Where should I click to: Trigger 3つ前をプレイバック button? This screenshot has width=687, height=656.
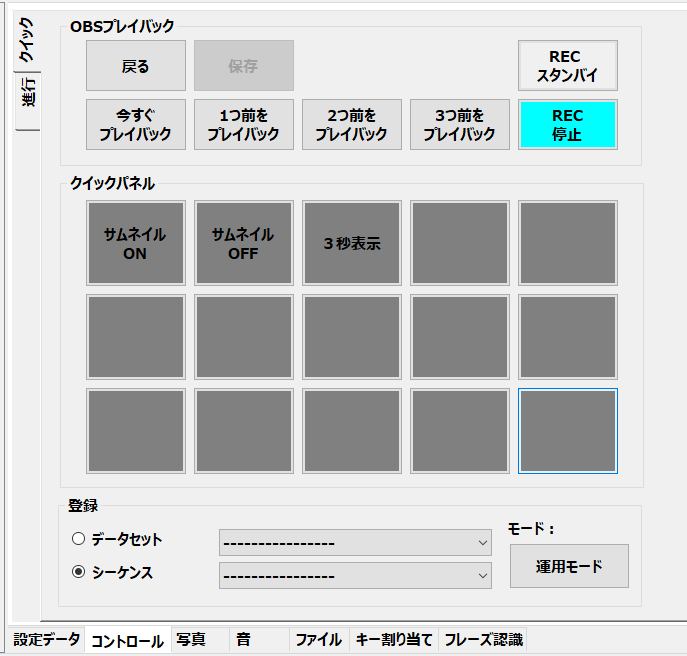coord(459,125)
